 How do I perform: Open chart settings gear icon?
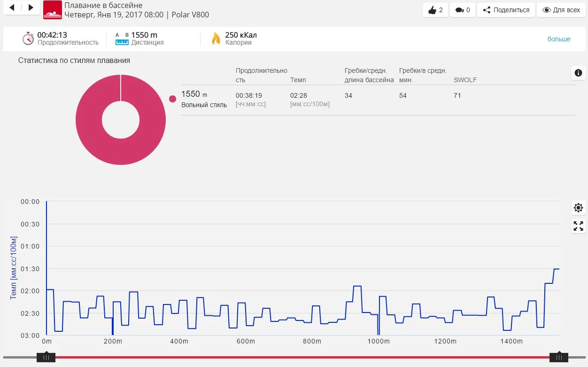578,208
